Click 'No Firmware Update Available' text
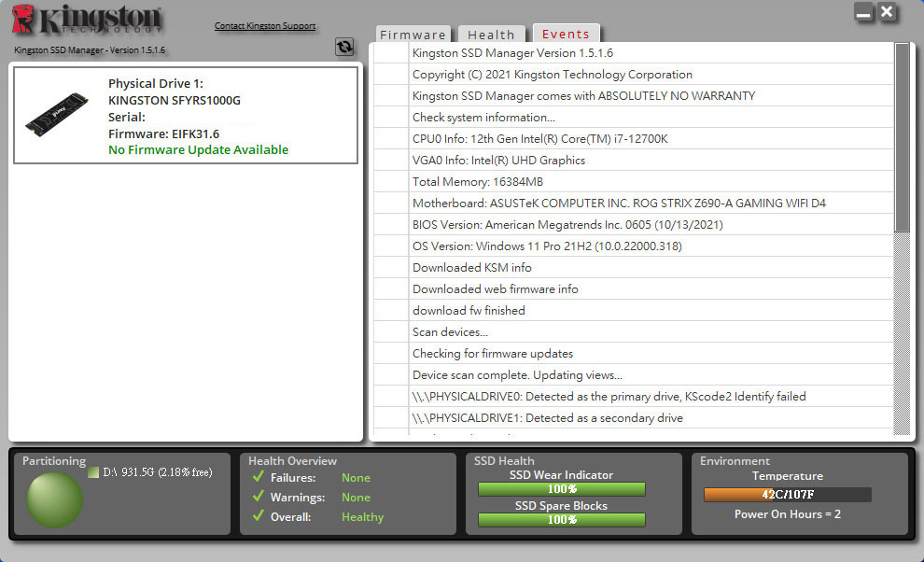Screen dimensions: 924x562 click(x=199, y=149)
